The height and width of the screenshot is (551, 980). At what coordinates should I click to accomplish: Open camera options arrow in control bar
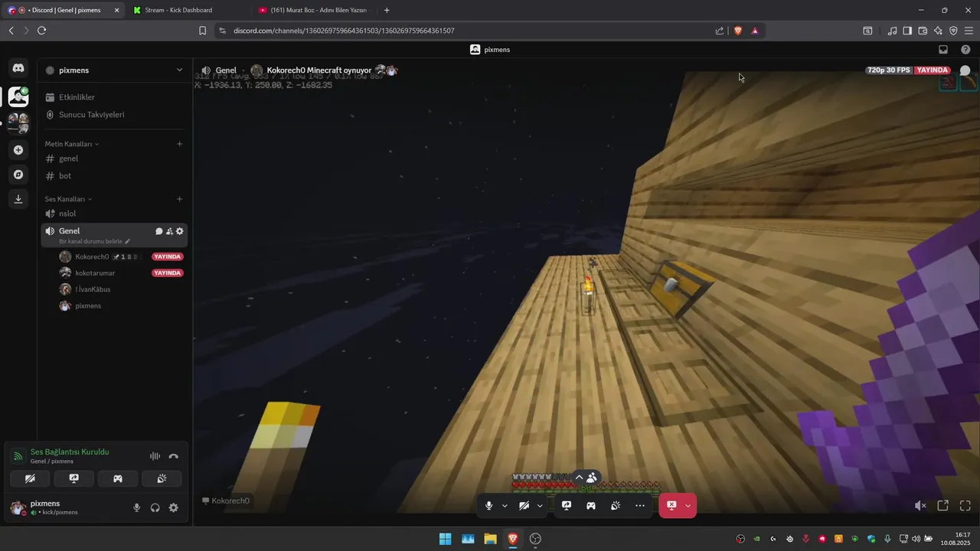pyautogui.click(x=540, y=506)
